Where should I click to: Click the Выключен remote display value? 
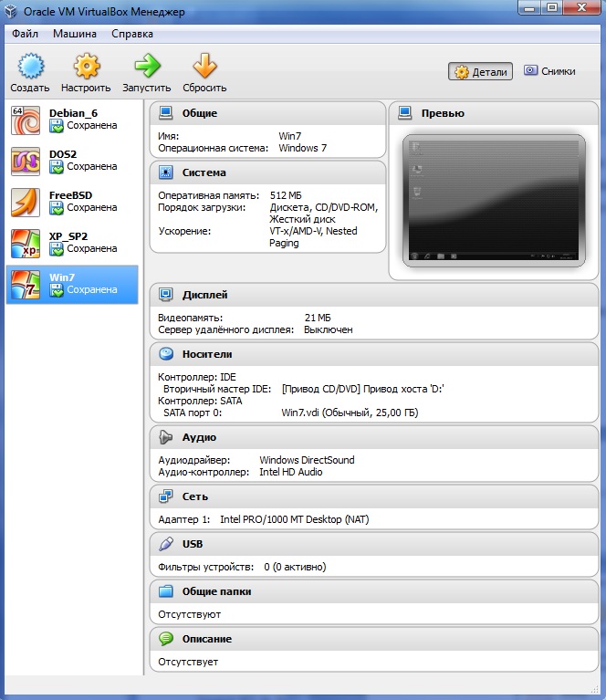click(329, 329)
